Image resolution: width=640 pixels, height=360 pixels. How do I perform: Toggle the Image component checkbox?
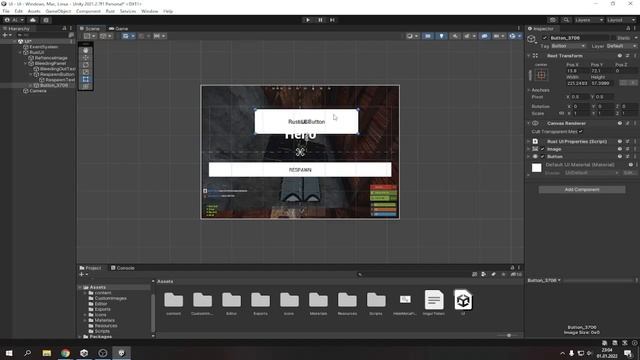coord(543,149)
